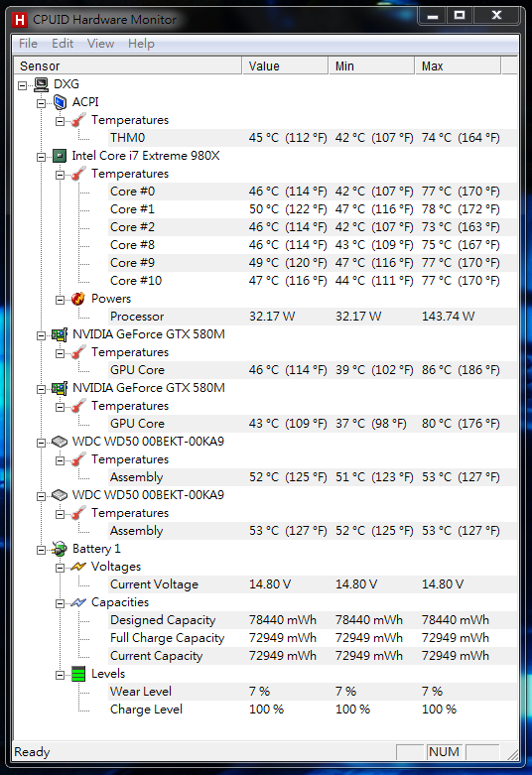This screenshot has height=775, width=532.
Task: Click the Max column header
Action: click(458, 65)
